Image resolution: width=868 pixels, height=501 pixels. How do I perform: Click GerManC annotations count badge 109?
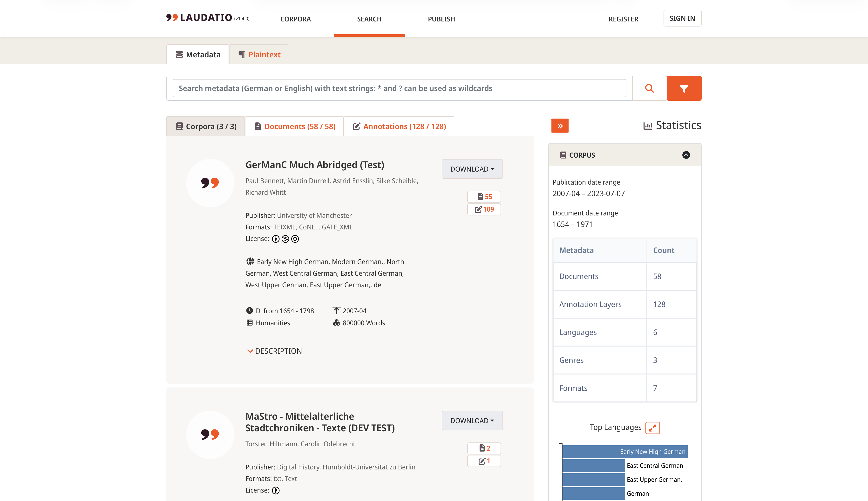coord(484,209)
